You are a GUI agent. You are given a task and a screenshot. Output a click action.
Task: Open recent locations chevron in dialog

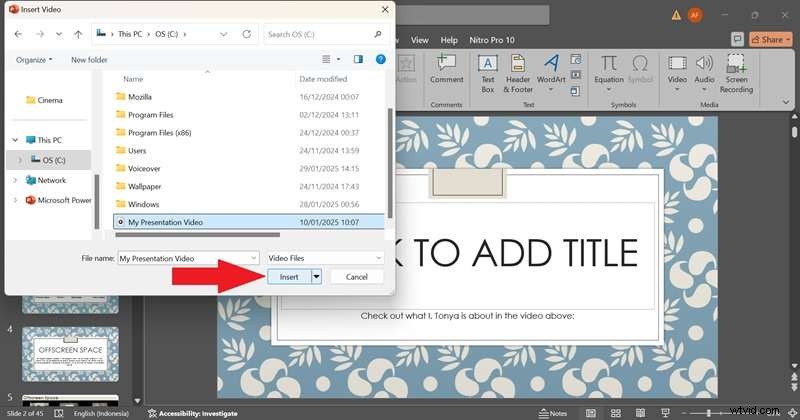point(59,34)
